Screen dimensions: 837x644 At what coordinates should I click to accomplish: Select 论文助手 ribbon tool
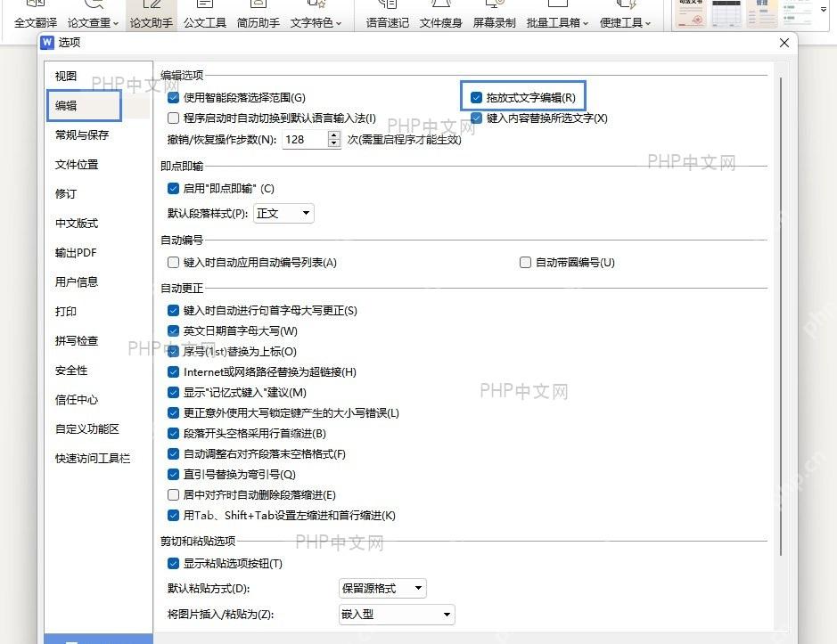[151, 15]
